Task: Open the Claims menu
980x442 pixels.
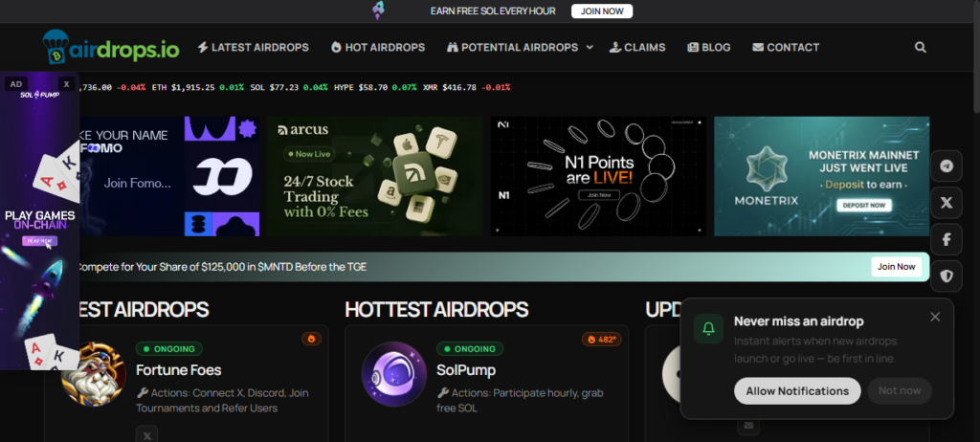Action: [x=637, y=48]
